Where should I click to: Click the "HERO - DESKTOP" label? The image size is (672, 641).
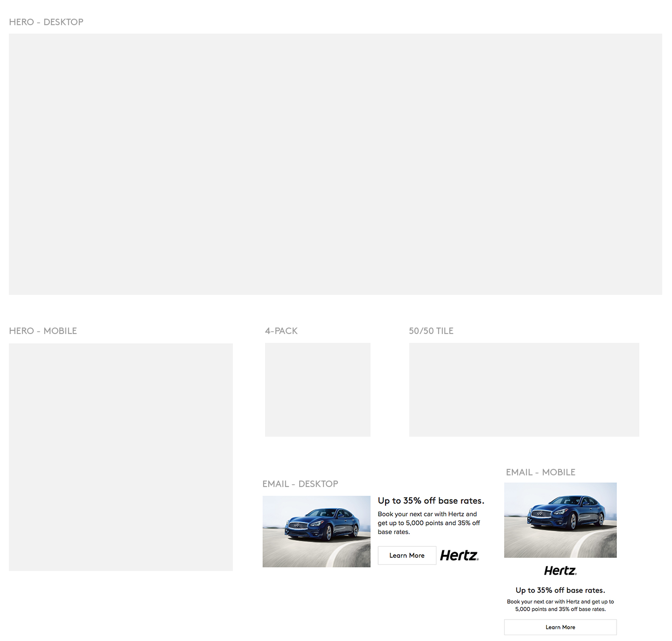[x=46, y=22]
